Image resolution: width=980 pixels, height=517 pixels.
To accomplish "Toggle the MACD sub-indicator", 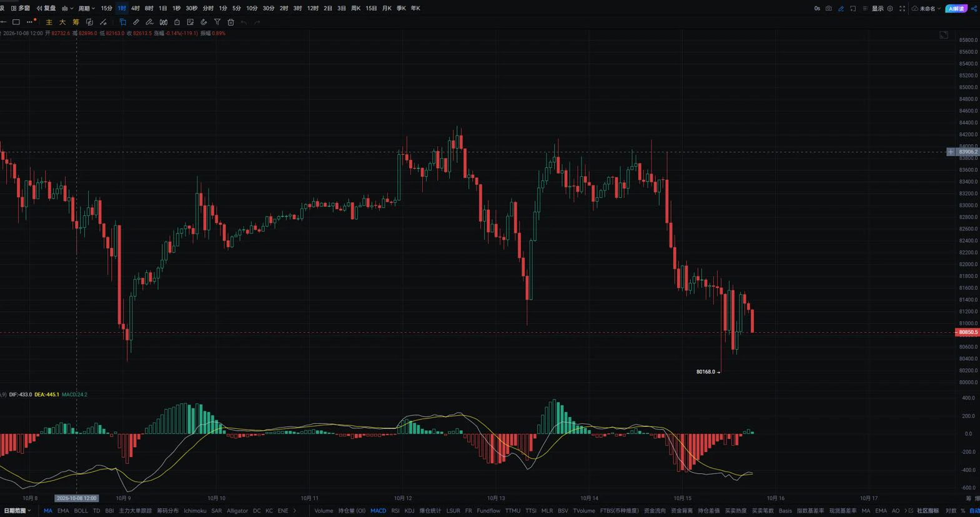I will 379,511.
